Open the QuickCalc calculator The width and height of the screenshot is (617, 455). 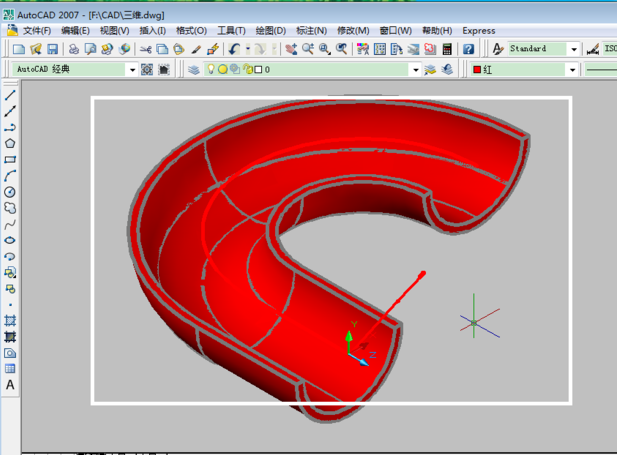(x=446, y=49)
